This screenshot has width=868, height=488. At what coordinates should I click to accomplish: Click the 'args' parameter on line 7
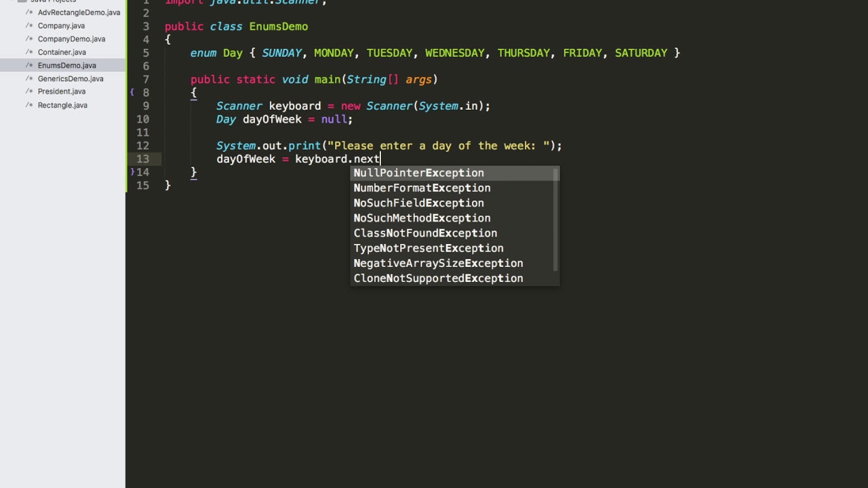418,79
